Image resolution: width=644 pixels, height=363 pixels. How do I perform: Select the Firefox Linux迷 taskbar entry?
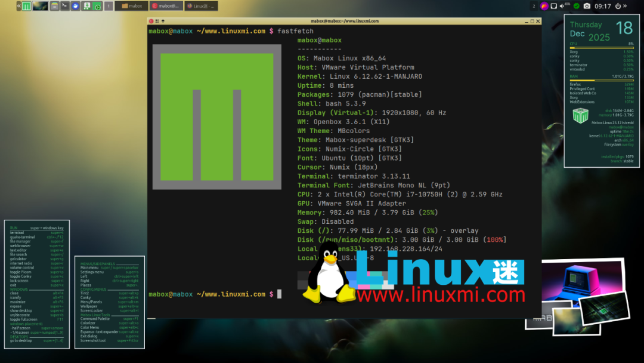202,6
